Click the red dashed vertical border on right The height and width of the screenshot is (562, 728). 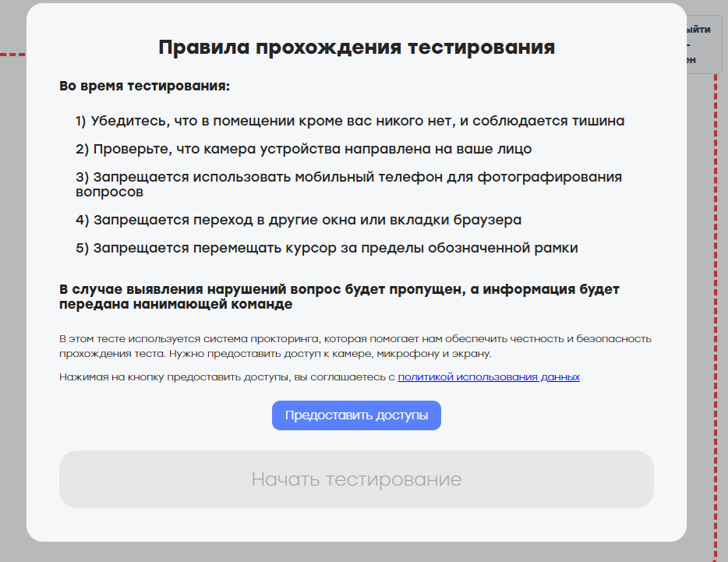click(715, 312)
